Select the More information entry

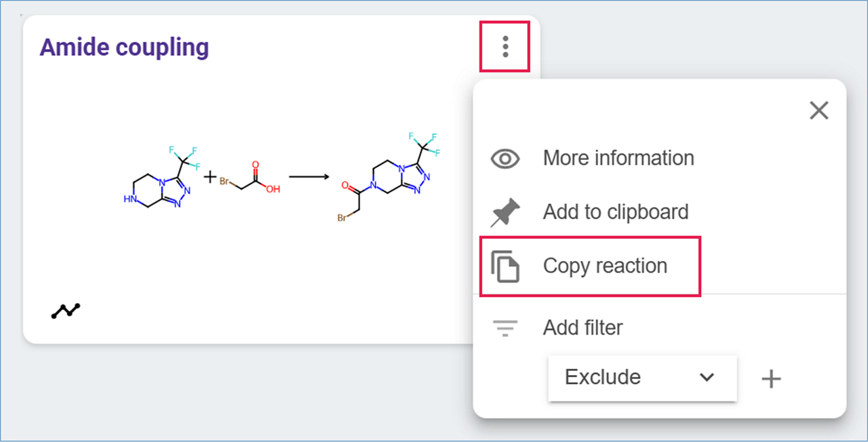point(618,159)
